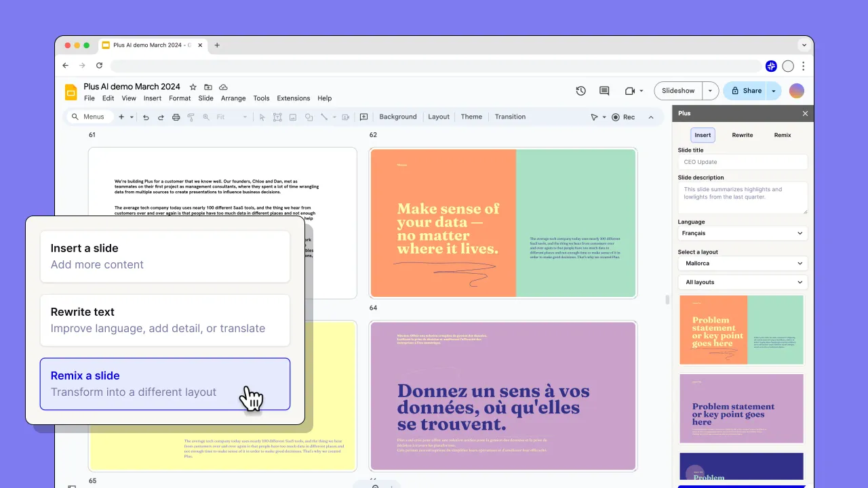This screenshot has height=488, width=868.
Task: Open the Slideshow options dropdown arrow
Action: 710,91
